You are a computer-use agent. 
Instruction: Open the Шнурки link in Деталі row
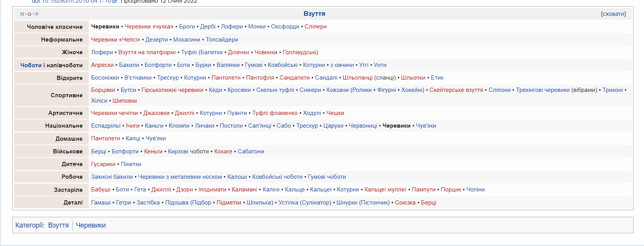347,203
